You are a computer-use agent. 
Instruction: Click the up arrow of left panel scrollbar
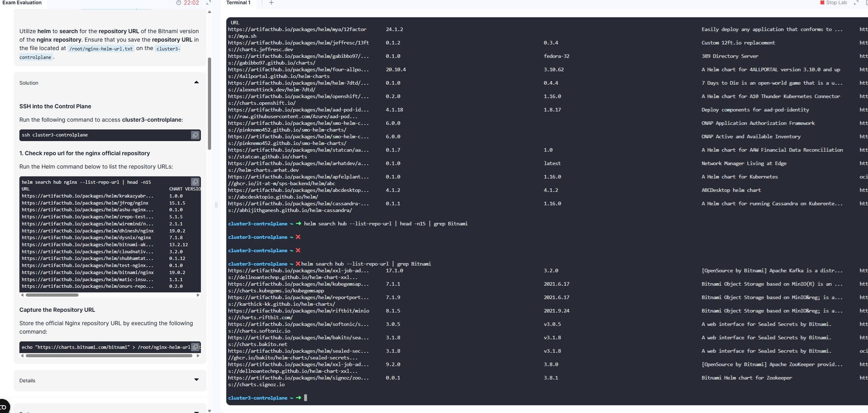[x=209, y=12]
